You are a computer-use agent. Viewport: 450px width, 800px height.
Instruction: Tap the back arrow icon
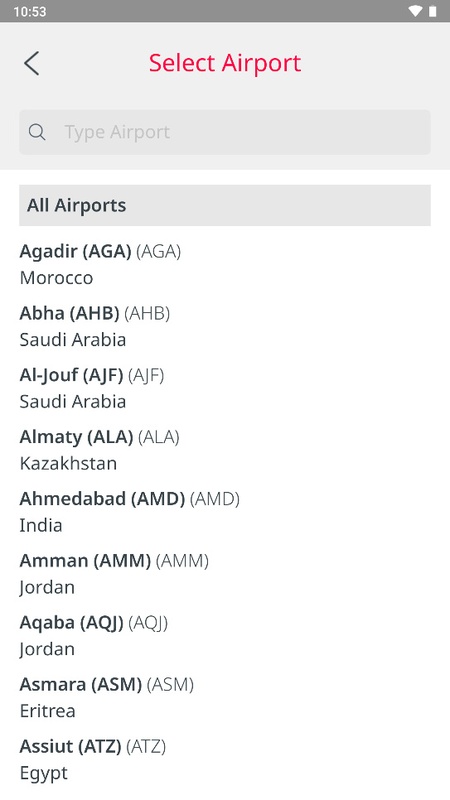[x=31, y=64]
